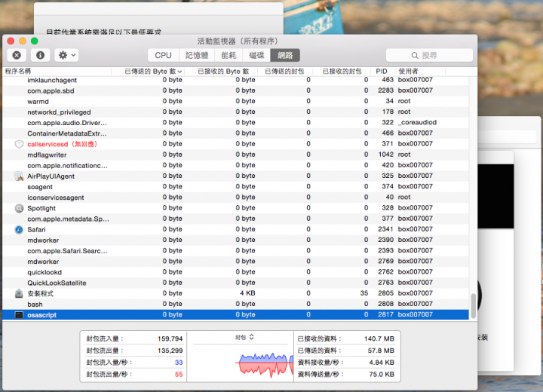Viewport: 543px width, 392px height.
Task: Sort by PID column header
Action: click(x=384, y=72)
